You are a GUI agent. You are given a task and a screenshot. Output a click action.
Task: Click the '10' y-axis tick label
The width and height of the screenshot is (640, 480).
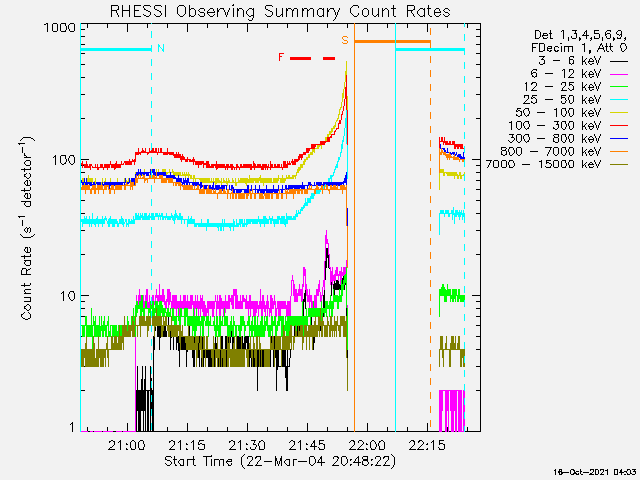68,296
